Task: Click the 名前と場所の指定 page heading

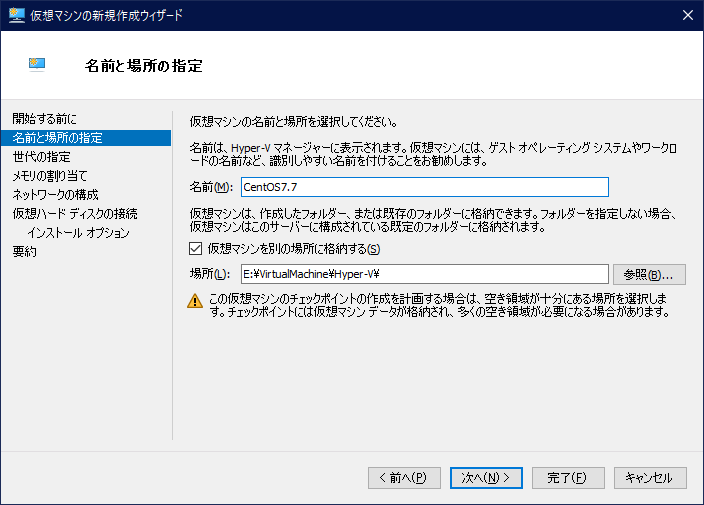Action: click(143, 66)
